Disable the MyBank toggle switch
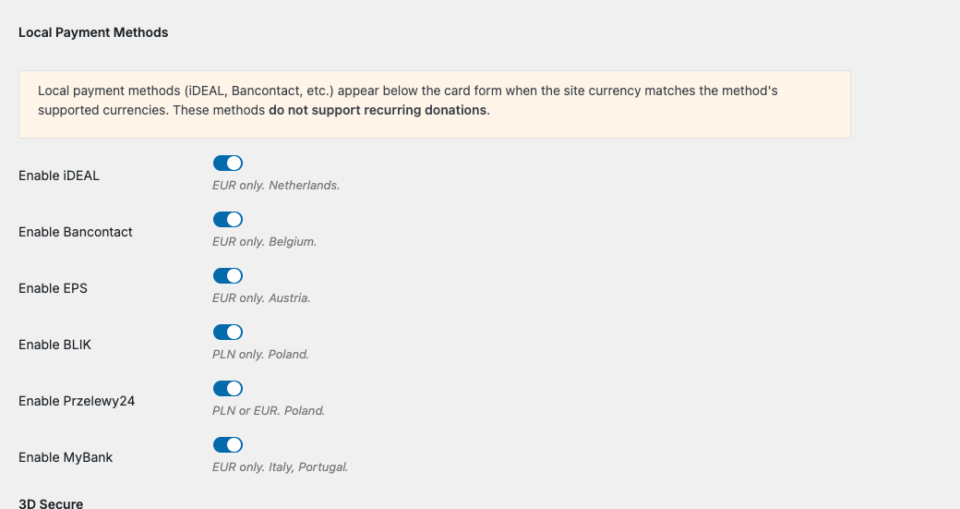Image resolution: width=960 pixels, height=509 pixels. [x=228, y=445]
